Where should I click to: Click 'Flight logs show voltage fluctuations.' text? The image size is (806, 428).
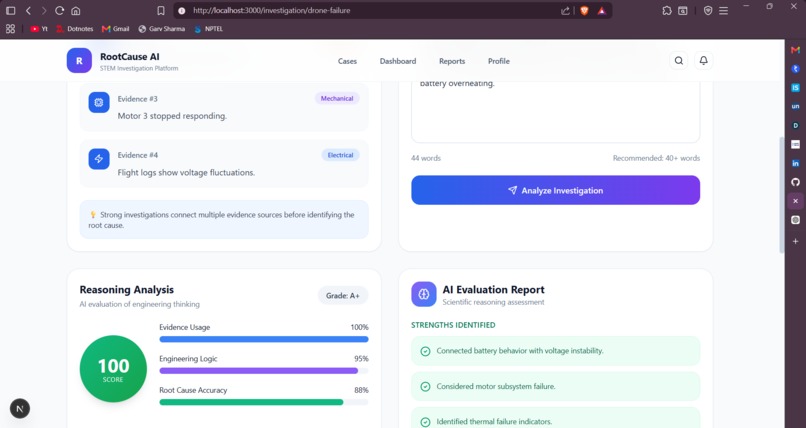coord(186,173)
